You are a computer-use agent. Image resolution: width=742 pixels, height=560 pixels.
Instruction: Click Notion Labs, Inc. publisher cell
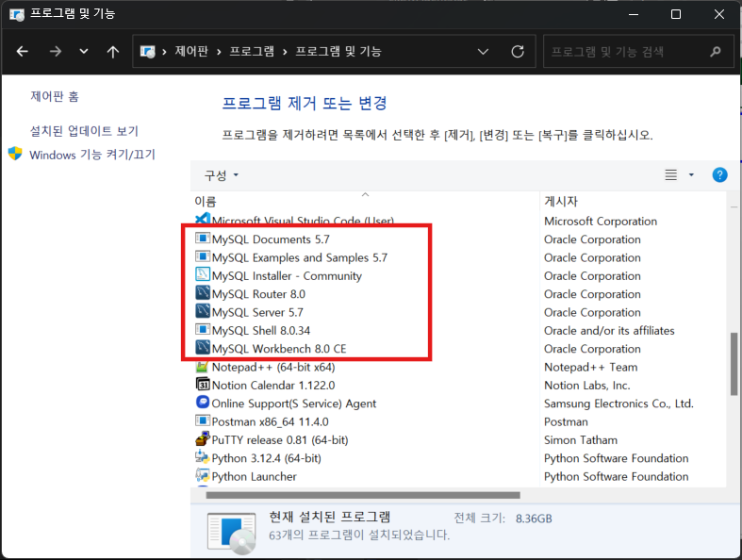[x=586, y=386]
